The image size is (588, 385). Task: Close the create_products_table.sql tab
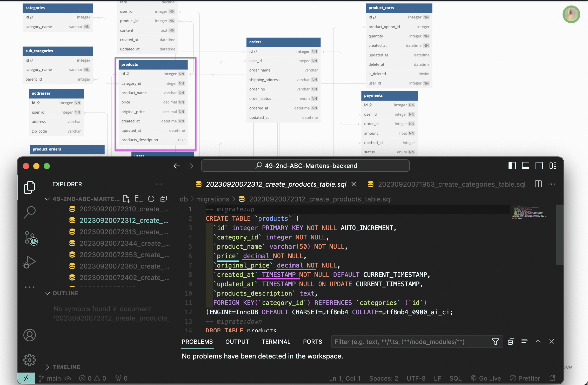(353, 184)
